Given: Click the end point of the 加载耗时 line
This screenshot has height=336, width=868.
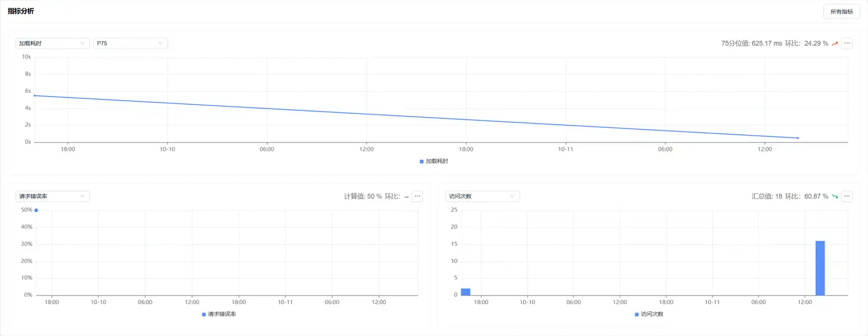Looking at the screenshot, I should [x=797, y=138].
